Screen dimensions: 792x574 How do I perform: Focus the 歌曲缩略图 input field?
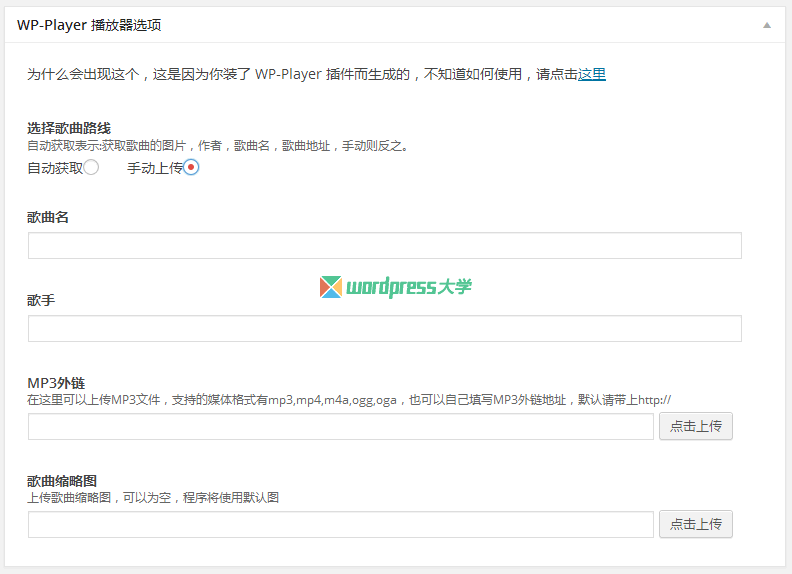341,524
